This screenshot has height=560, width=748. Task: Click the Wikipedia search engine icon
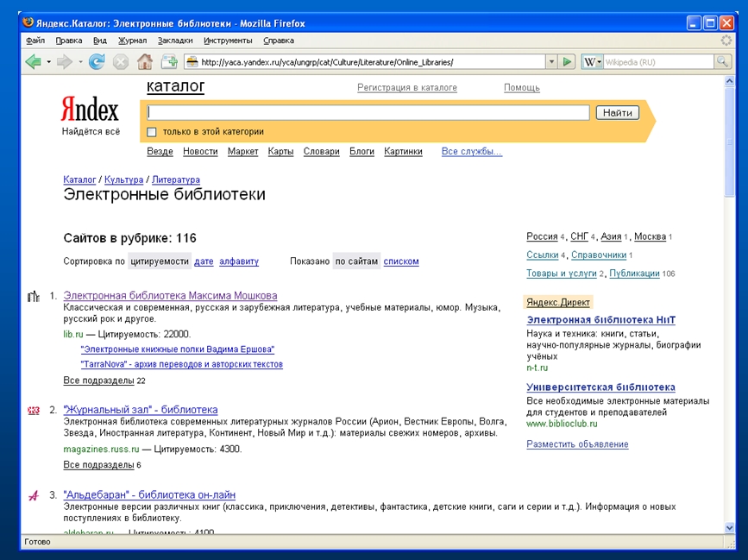[x=589, y=62]
